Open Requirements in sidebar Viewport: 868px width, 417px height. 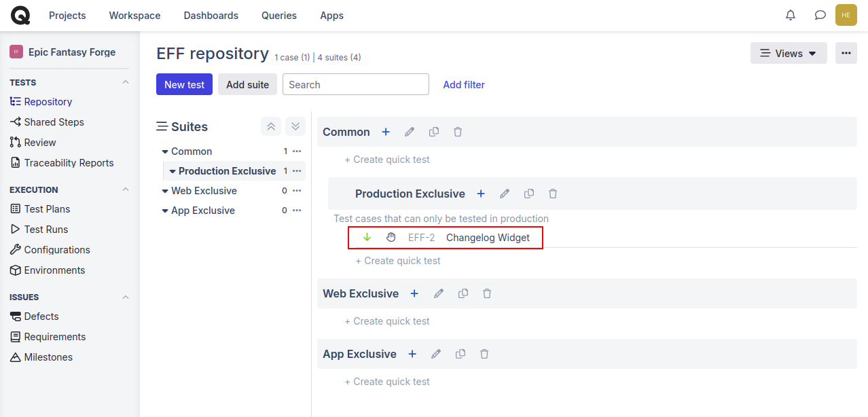pos(48,337)
